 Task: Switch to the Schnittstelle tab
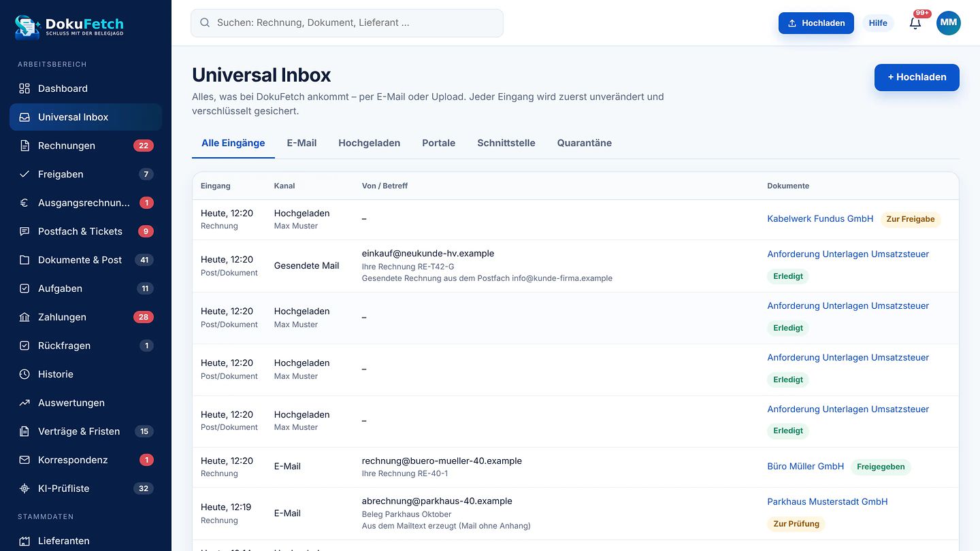click(x=506, y=143)
